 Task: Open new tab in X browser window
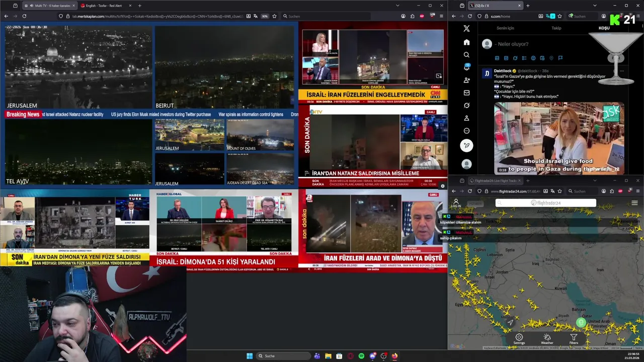tap(527, 6)
